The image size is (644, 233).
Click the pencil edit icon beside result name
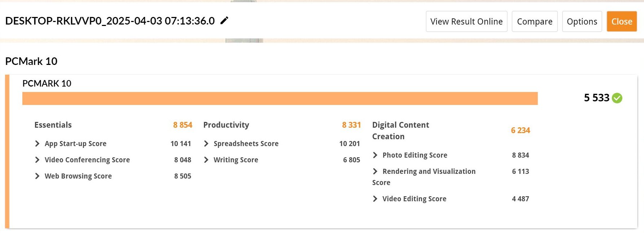224,21
